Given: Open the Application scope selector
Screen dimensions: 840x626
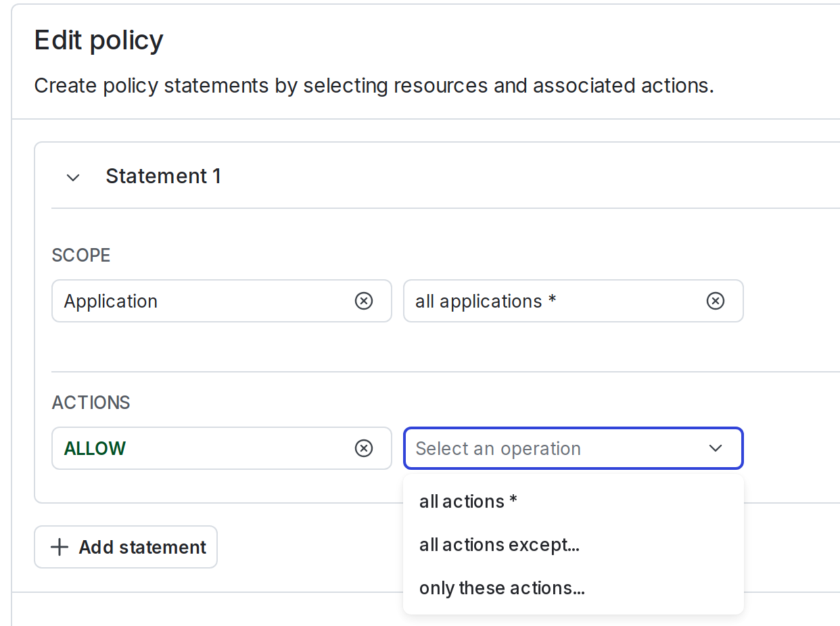Looking at the screenshot, I should click(x=203, y=300).
